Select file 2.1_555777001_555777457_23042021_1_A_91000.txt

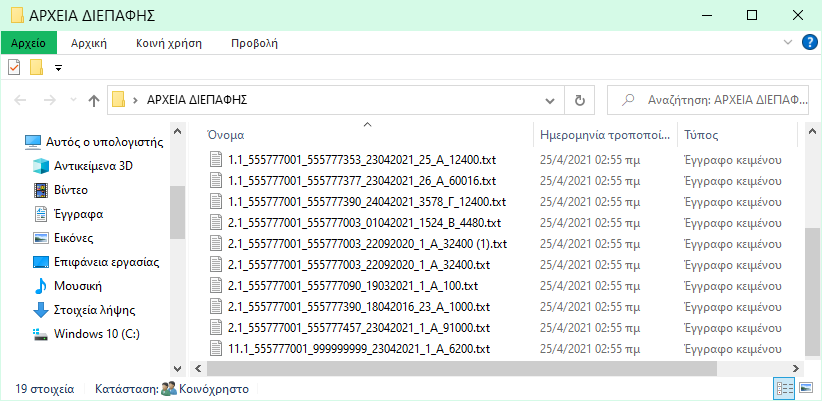359,328
